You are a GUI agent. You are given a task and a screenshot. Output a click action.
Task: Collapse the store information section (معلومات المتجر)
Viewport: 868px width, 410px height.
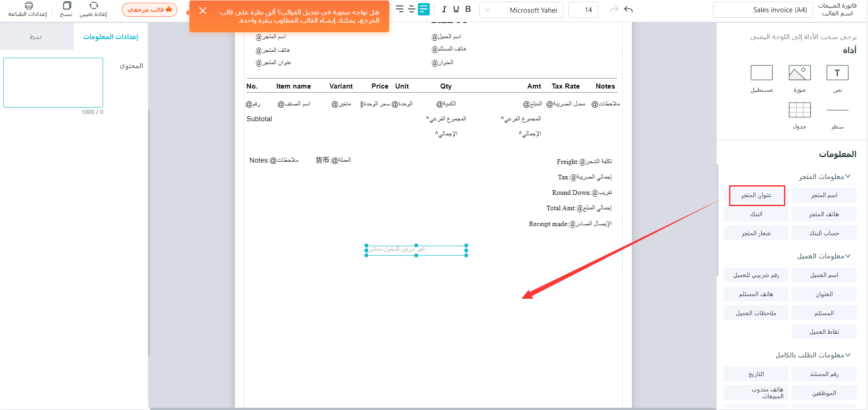pyautogui.click(x=848, y=176)
